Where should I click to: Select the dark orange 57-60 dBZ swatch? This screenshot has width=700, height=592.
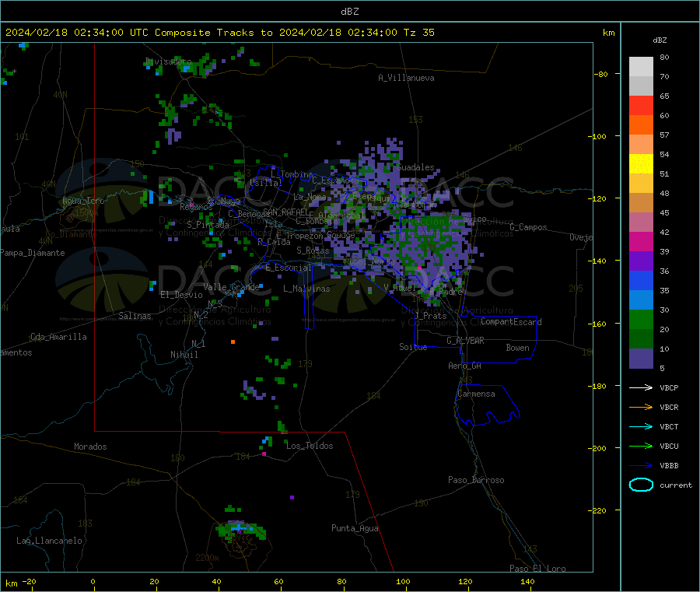coord(641,125)
